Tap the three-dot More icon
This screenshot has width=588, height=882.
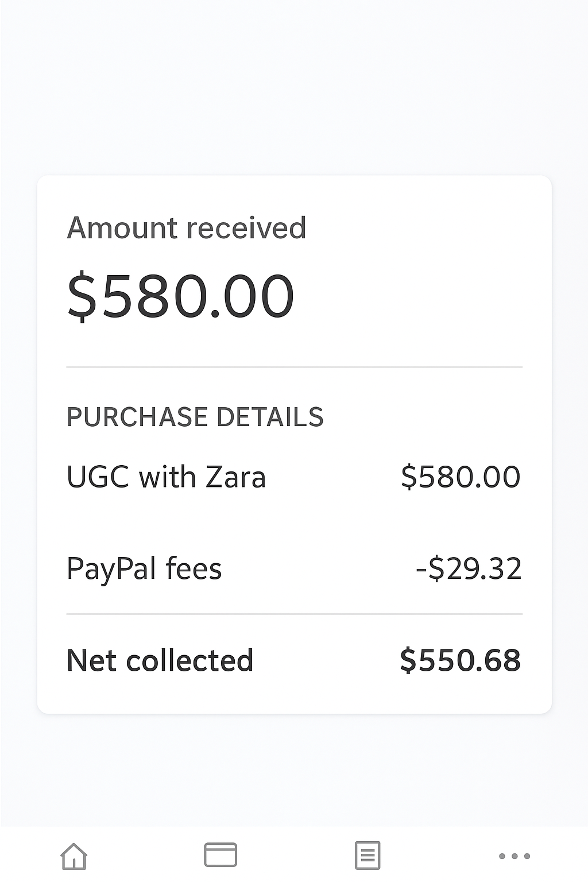pyautogui.click(x=514, y=856)
